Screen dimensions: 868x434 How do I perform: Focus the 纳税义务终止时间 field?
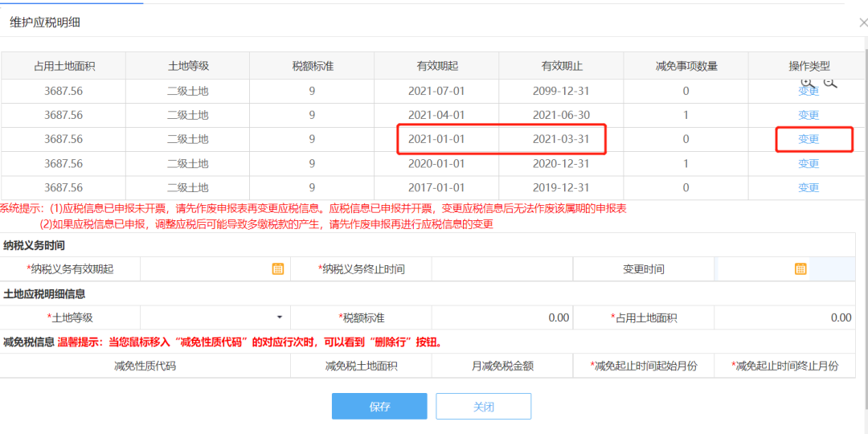click(502, 269)
